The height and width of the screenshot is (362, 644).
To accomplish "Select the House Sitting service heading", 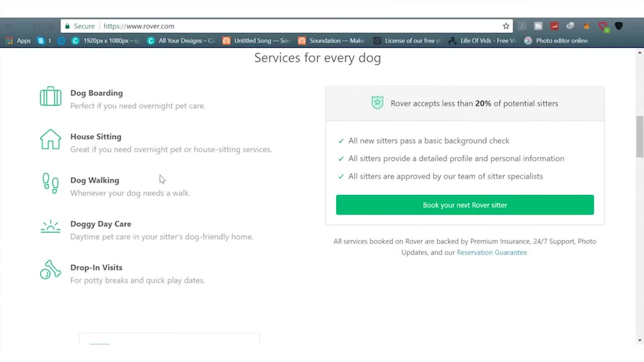I will tap(96, 137).
